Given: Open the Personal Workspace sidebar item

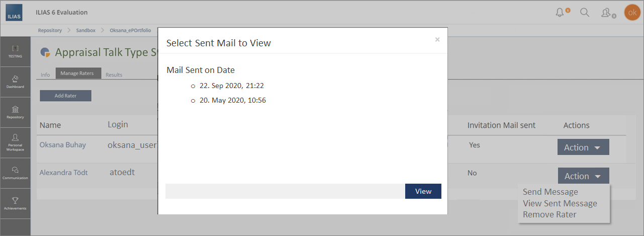Looking at the screenshot, I should pos(15,142).
